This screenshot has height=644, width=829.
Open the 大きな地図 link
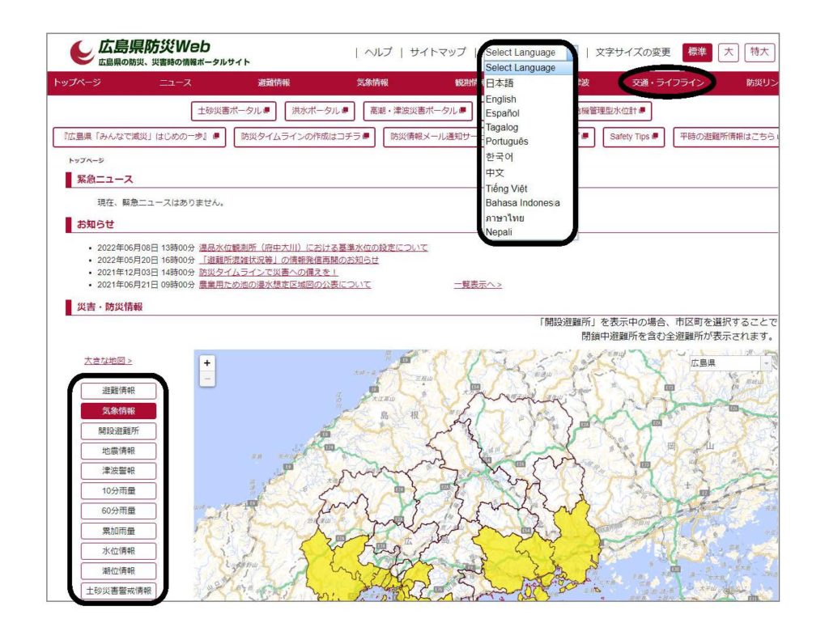(108, 360)
